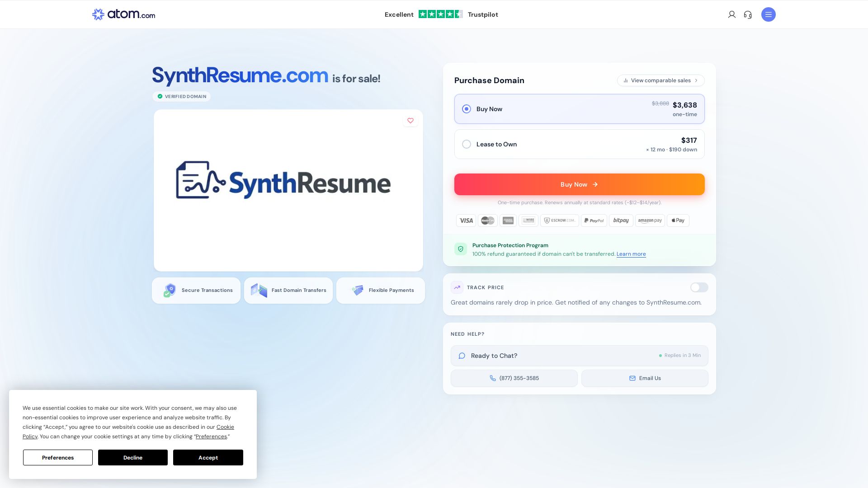The height and width of the screenshot is (488, 868).
Task: Click the SynthResume.com heading
Action: point(240,75)
